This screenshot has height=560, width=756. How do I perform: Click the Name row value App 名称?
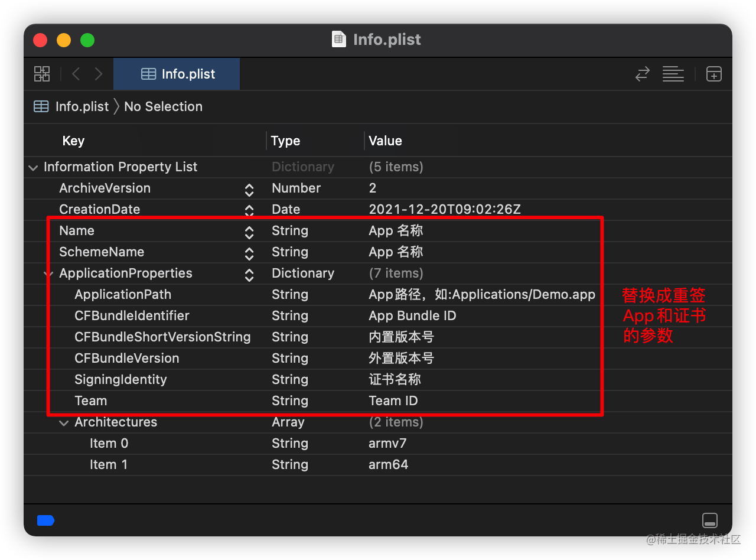pos(396,230)
